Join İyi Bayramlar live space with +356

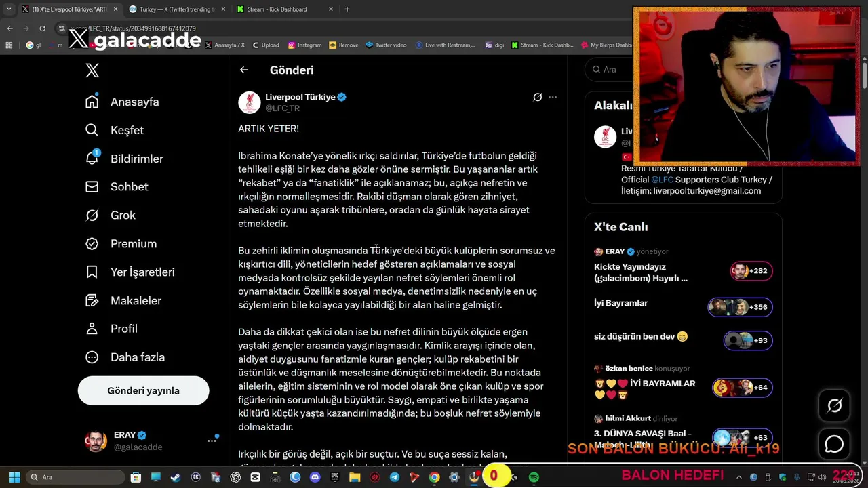(684, 306)
